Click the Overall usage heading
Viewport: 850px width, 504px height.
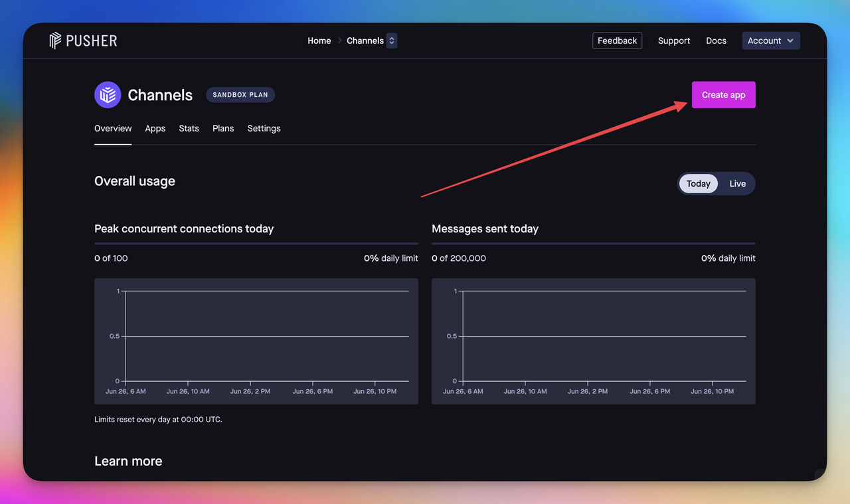135,181
